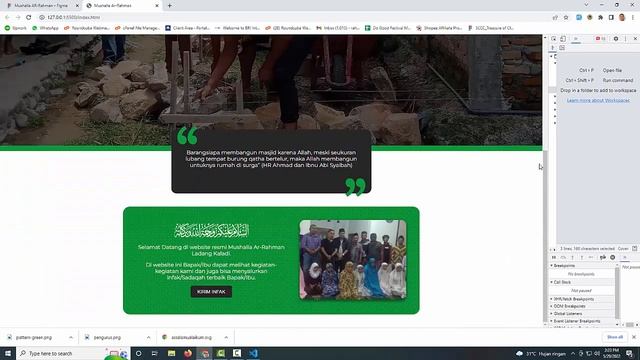
Task: Click the browser back arrow
Action: coord(7,17)
